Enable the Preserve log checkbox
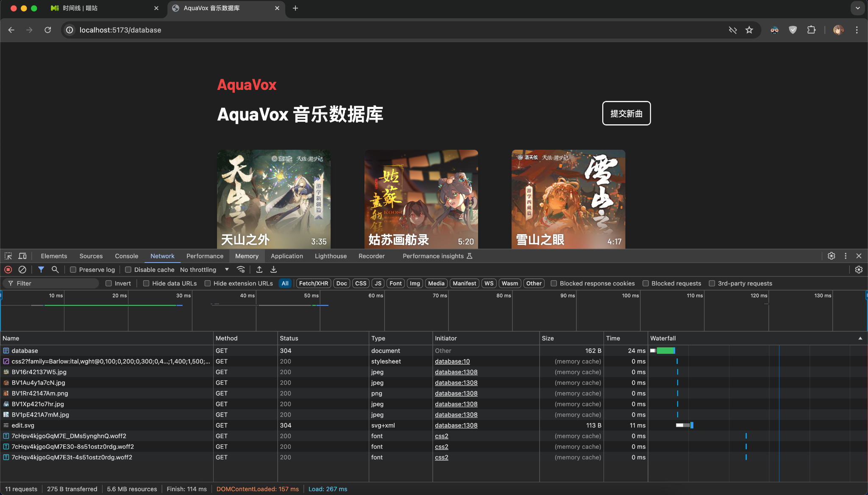Screen dimensions: 868x495 tap(74, 269)
